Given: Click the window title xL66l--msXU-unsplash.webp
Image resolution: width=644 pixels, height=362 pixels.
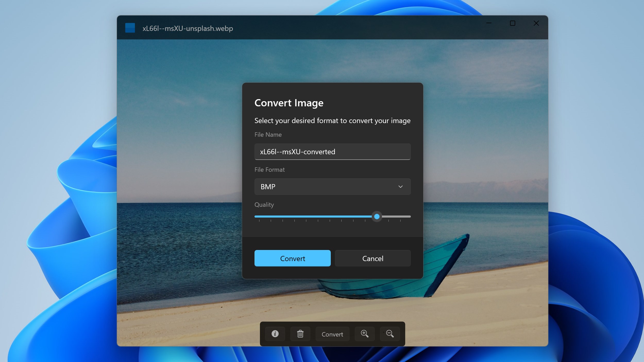Looking at the screenshot, I should point(188,28).
